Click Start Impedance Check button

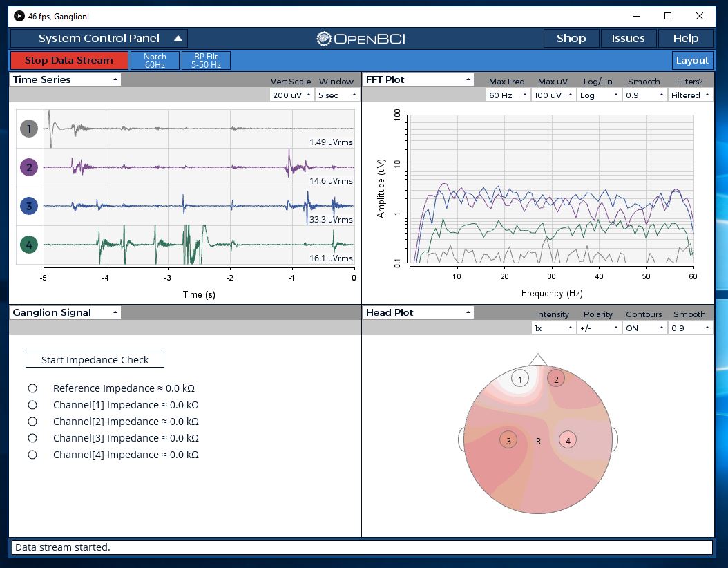tap(95, 360)
